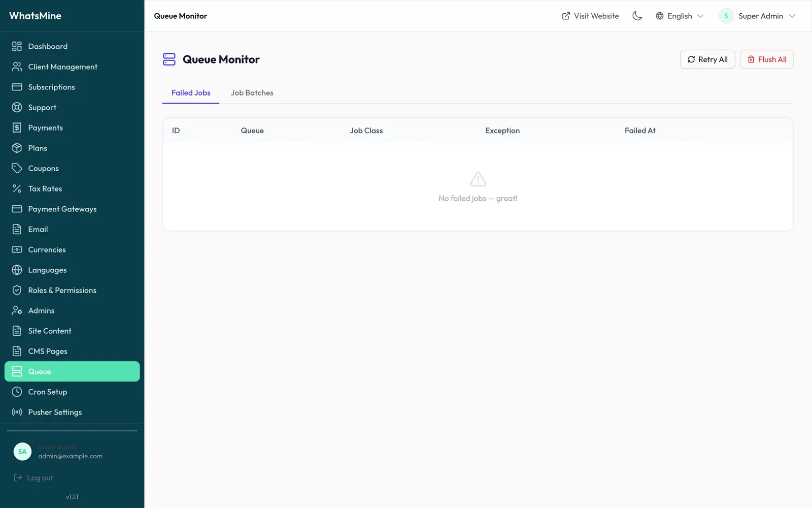Viewport: 812px width, 508px height.
Task: Click the Log out link
Action: pyautogui.click(x=33, y=478)
